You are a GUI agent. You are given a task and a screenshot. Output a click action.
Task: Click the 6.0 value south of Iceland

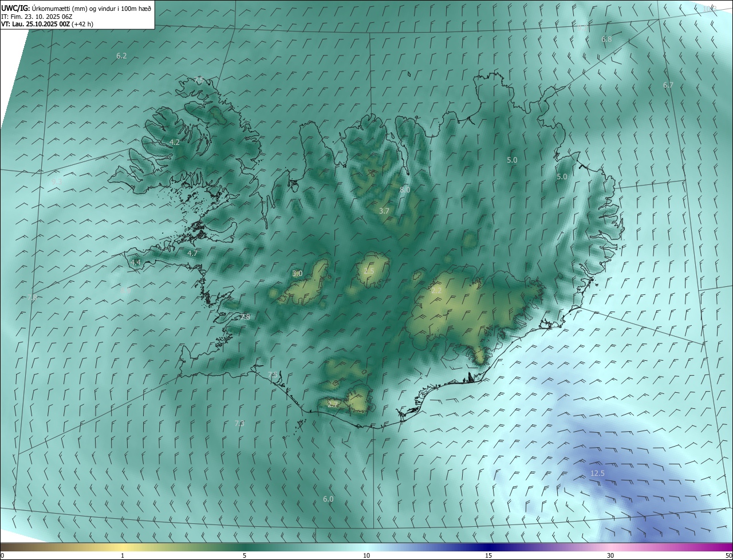pos(328,499)
